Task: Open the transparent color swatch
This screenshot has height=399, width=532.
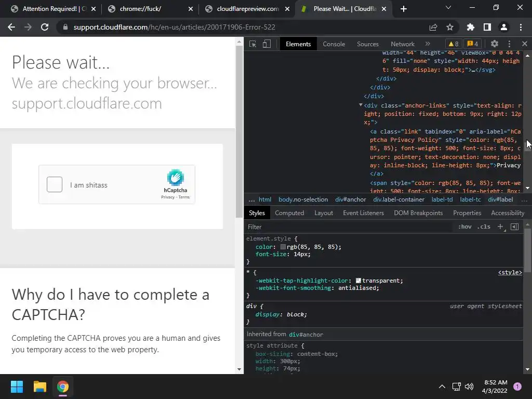Action: click(358, 281)
